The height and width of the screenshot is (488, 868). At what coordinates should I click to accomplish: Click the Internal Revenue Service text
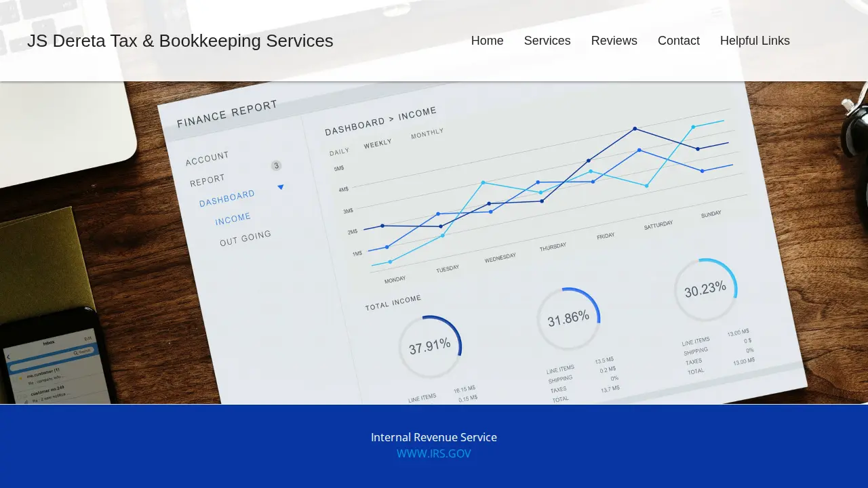click(434, 437)
